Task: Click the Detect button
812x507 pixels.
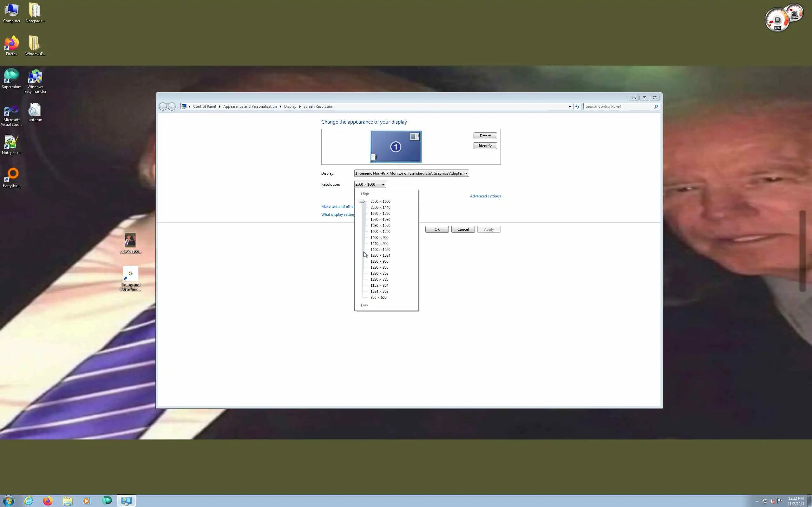Action: point(485,136)
